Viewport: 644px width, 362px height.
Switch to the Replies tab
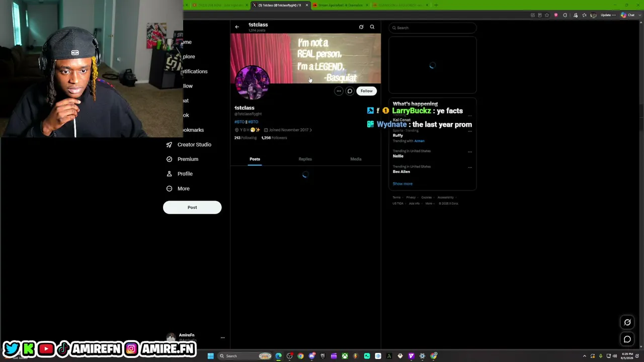pos(305,159)
